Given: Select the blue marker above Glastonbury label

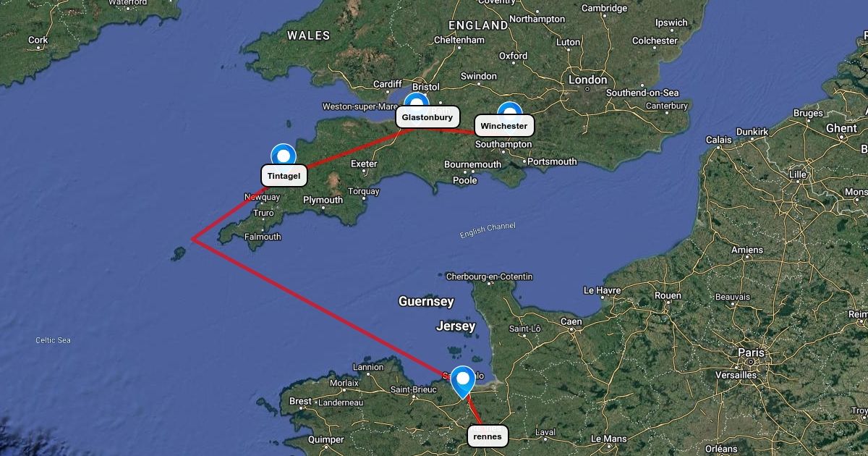Looking at the screenshot, I should (x=416, y=101).
